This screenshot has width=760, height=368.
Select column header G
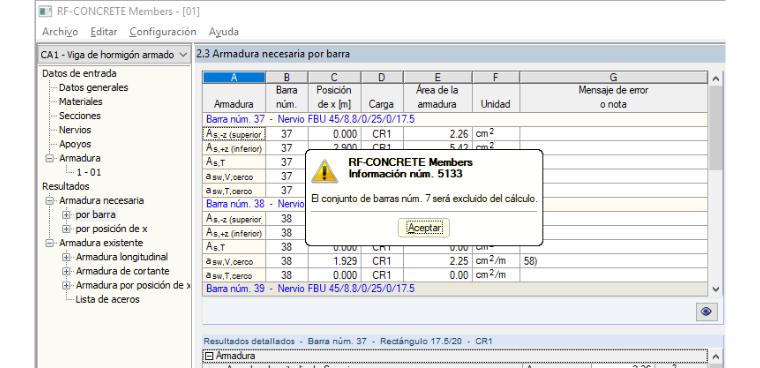(x=614, y=77)
